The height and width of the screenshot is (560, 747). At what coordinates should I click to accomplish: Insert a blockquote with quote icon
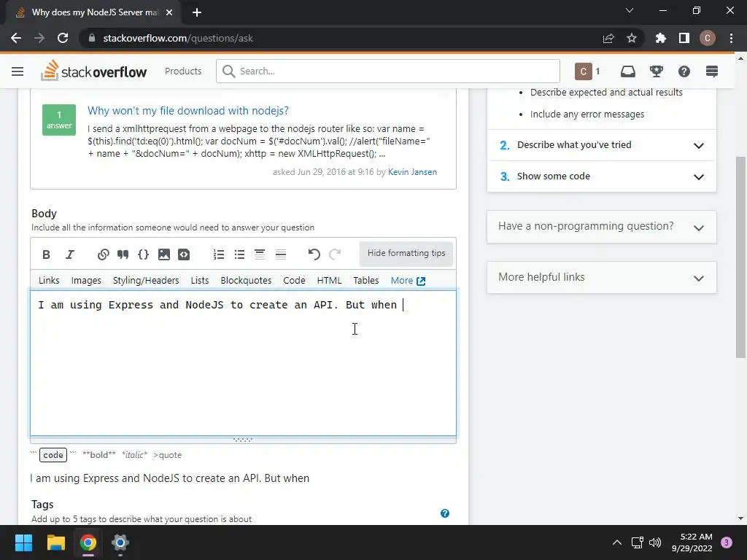[x=123, y=254]
